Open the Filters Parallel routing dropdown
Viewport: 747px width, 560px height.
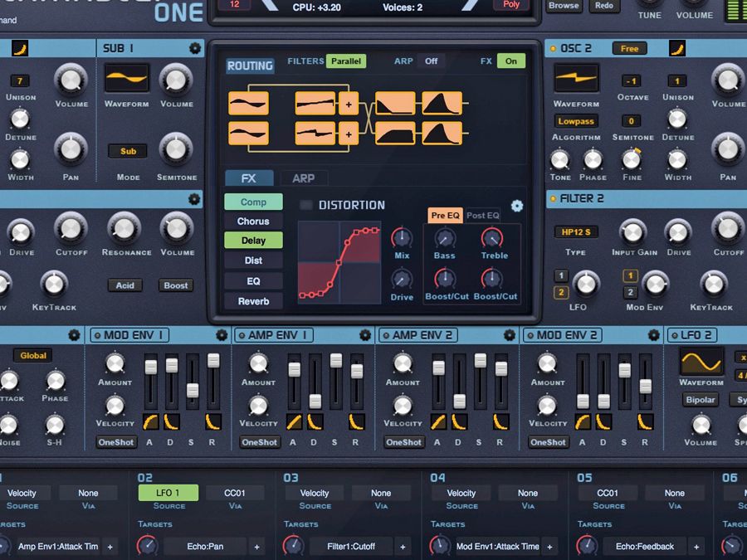tap(346, 61)
